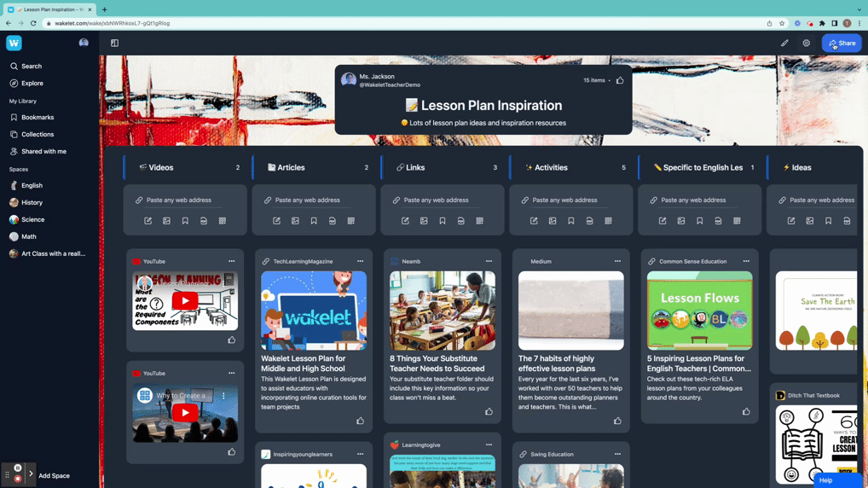Select the Videos column header
The image size is (868, 488).
187,167
